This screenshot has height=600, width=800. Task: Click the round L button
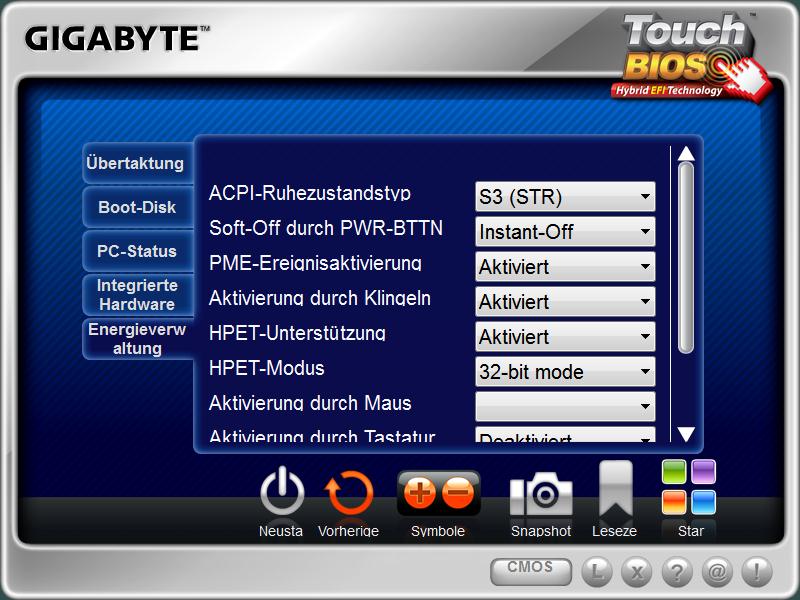coord(597,571)
